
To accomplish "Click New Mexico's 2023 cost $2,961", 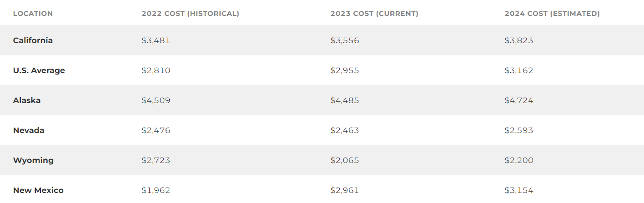I will pos(345,190).
